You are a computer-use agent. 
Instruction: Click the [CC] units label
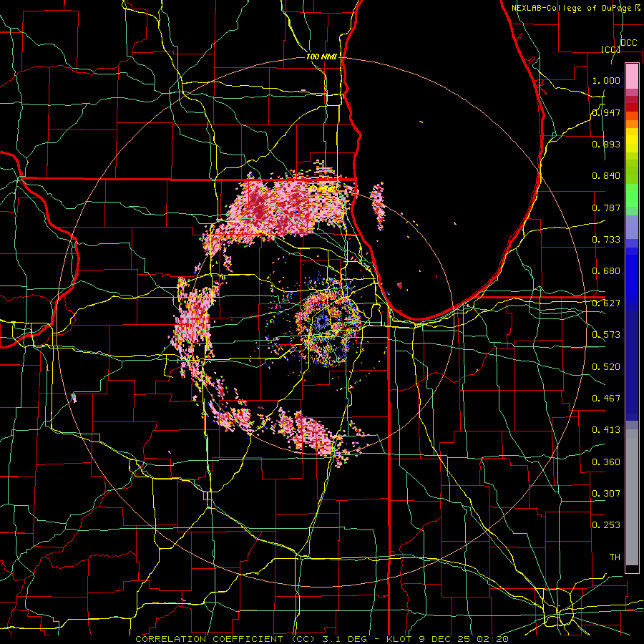click(610, 49)
